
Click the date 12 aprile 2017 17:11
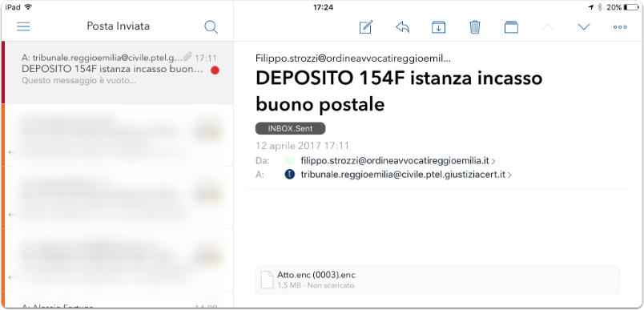point(302,145)
